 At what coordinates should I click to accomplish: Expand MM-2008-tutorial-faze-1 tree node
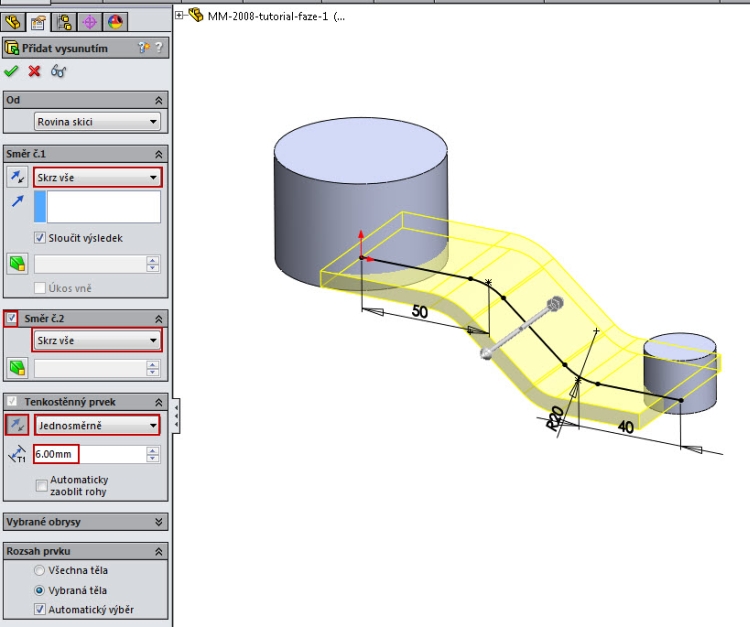[x=179, y=15]
